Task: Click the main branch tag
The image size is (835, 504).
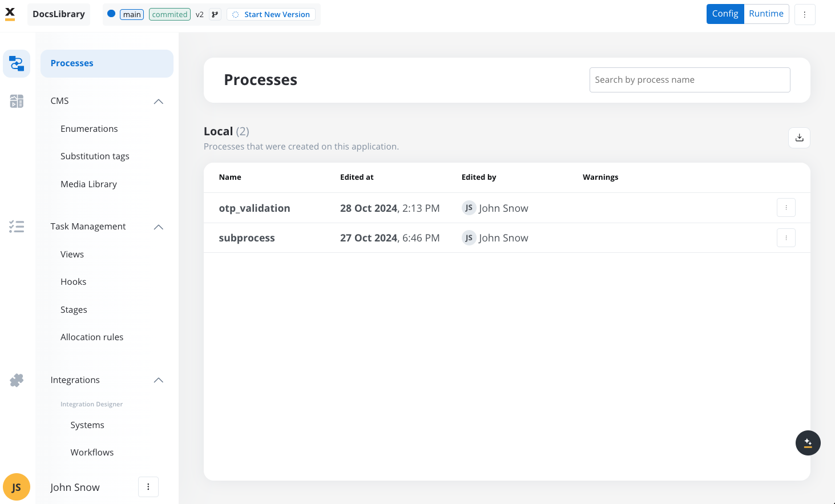Action: click(132, 14)
